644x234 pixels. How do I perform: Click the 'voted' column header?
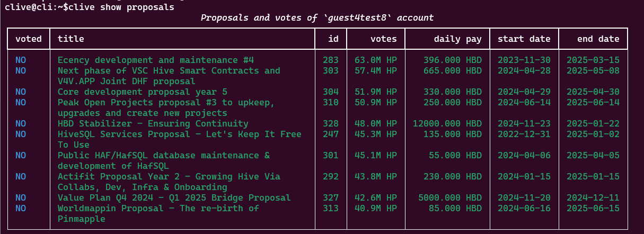click(x=29, y=39)
